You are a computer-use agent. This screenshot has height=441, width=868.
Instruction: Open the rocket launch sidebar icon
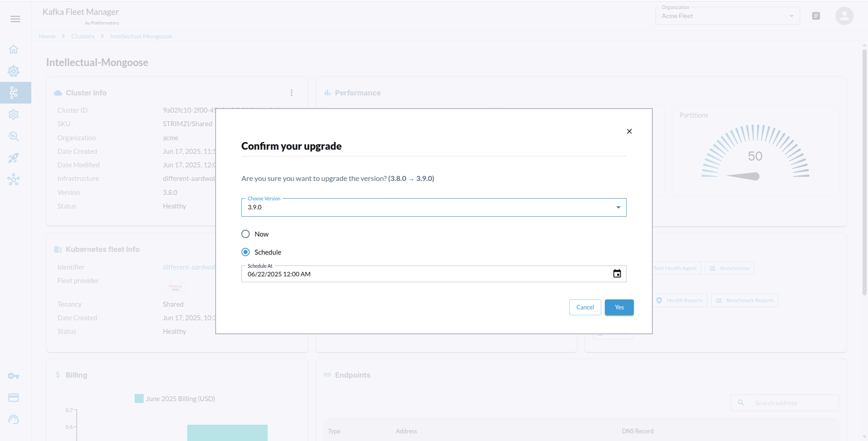click(x=14, y=158)
